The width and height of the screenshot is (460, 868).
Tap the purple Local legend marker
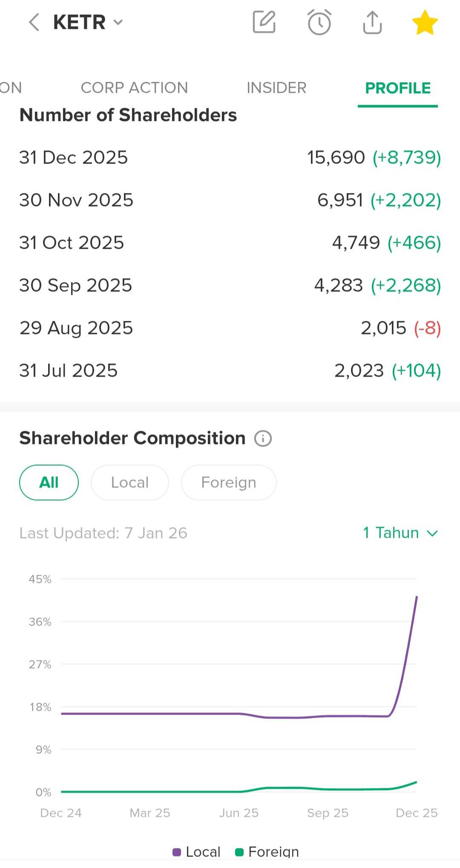tap(177, 852)
